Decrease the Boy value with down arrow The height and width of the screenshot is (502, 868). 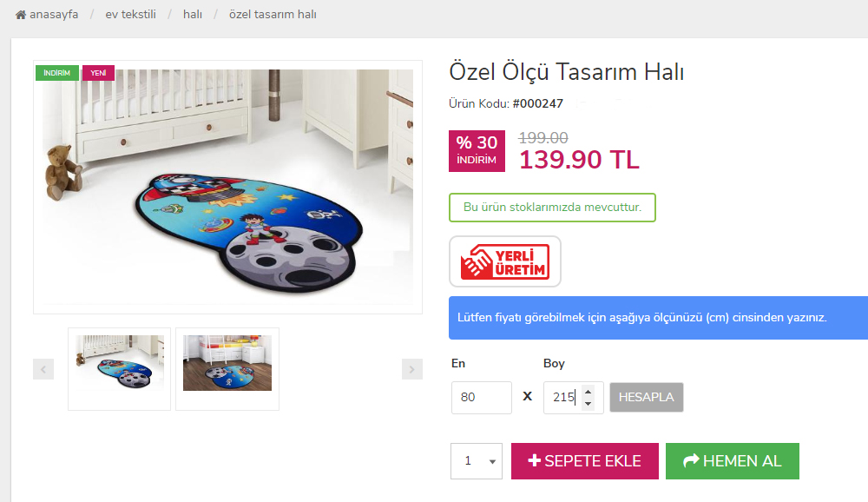click(x=588, y=403)
